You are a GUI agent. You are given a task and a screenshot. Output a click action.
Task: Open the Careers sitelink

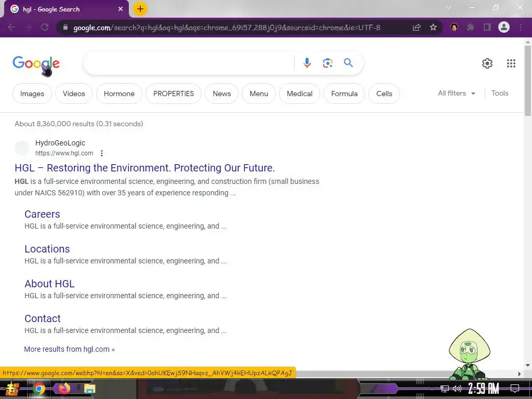[x=42, y=214]
